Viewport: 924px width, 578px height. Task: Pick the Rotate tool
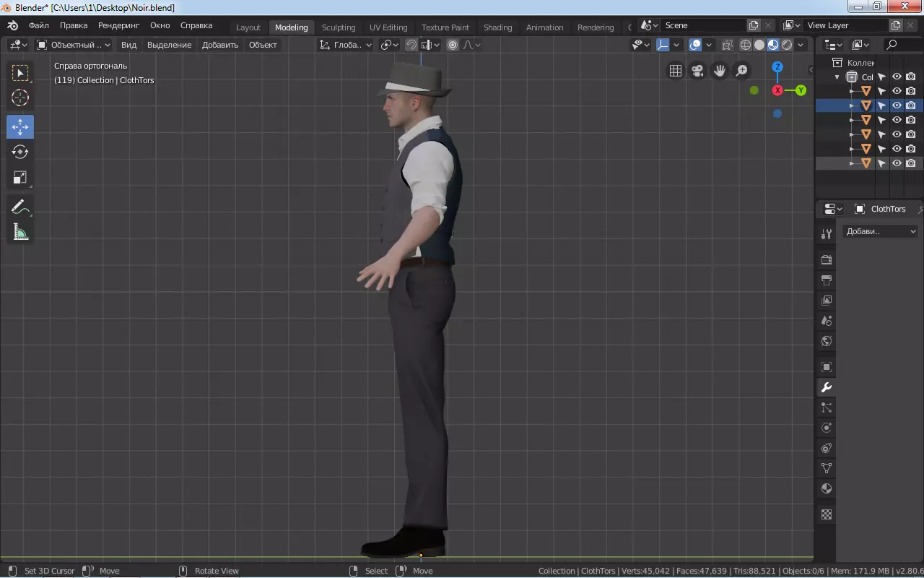[20, 152]
